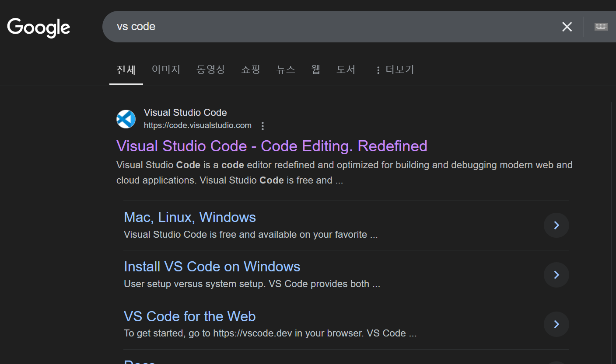Switch to the 이미지 tab
The image size is (616, 364).
(x=166, y=69)
